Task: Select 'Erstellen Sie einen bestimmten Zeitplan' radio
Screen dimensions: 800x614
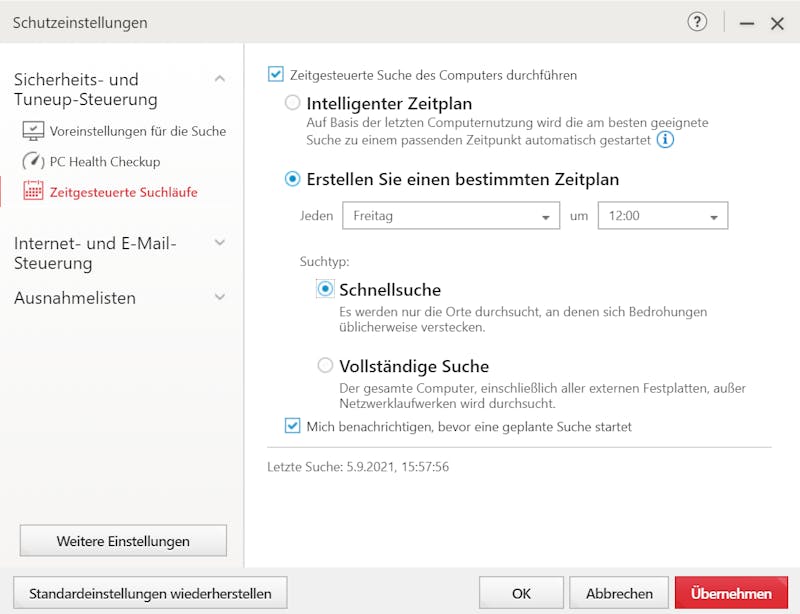Action: 292,179
